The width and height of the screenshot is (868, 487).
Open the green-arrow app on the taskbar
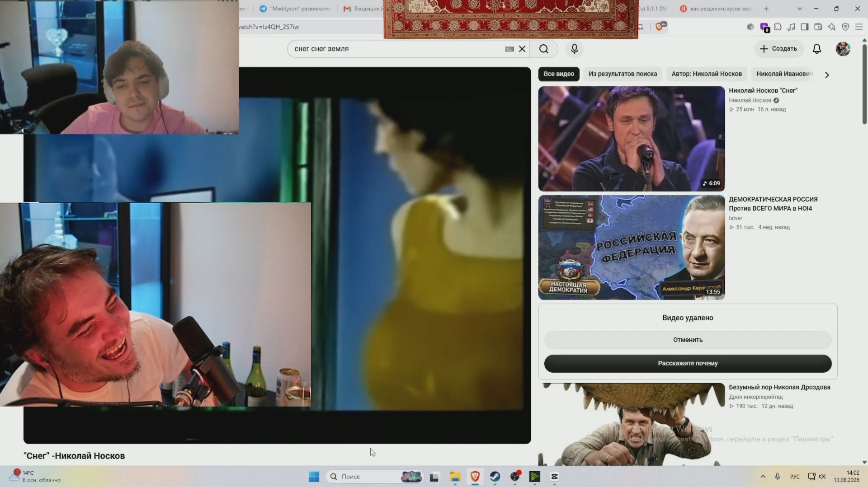tap(535, 477)
